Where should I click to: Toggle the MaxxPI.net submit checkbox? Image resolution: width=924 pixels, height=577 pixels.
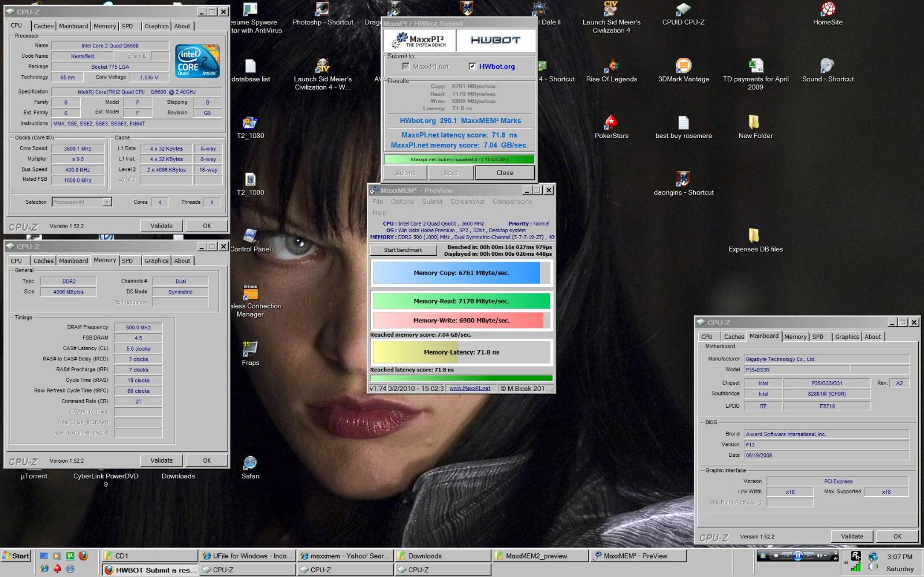click(x=406, y=66)
